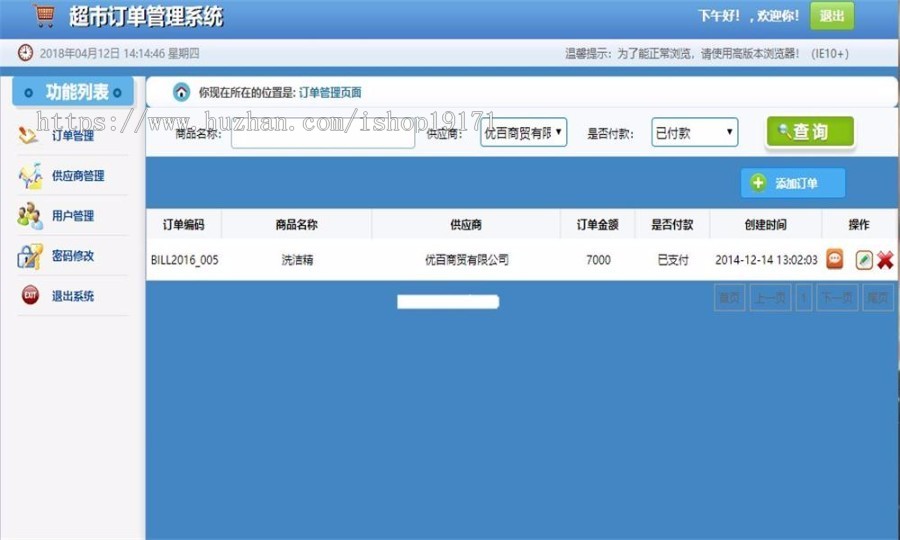
Task: Click the clock icon beside the date
Action: pos(25,53)
